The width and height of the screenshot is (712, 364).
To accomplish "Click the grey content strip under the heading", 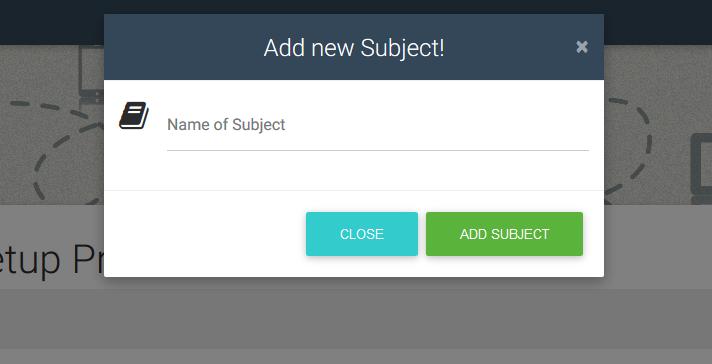I will (x=356, y=319).
